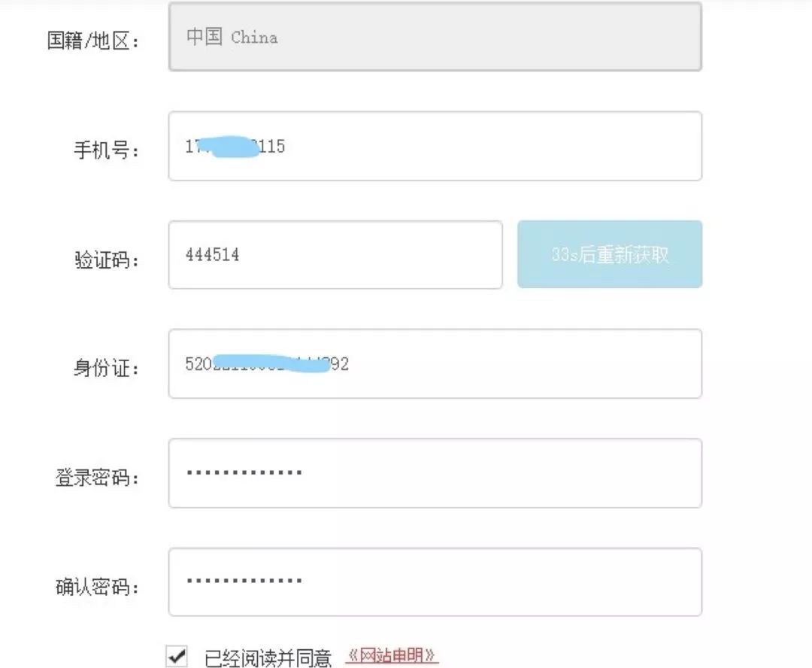
Task: Click the 验证码 verification code field
Action: coord(335,255)
